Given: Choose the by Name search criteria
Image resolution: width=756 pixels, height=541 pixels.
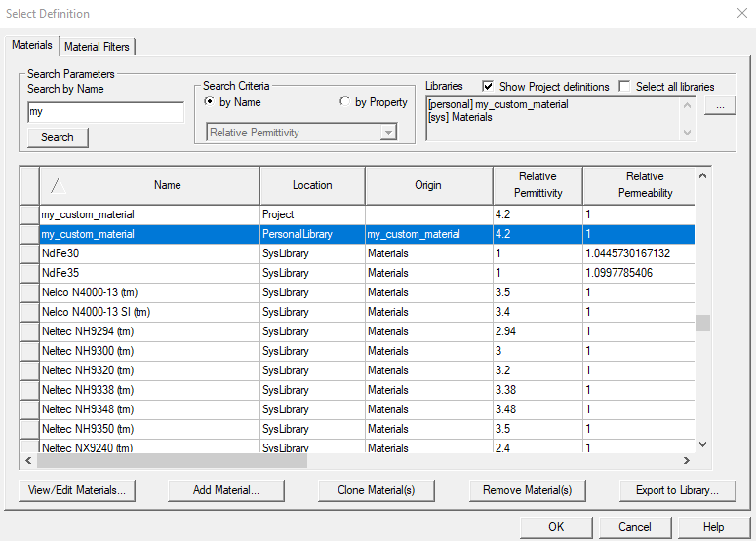Looking at the screenshot, I should pos(209,102).
